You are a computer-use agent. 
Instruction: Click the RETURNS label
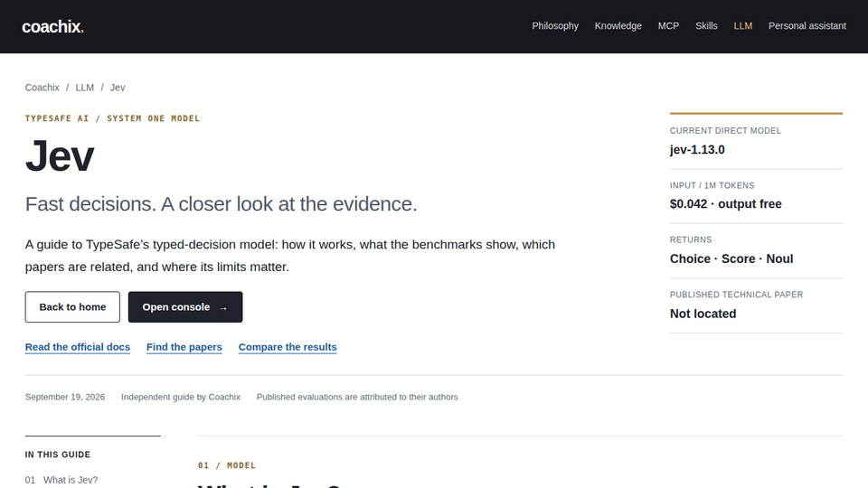point(691,239)
